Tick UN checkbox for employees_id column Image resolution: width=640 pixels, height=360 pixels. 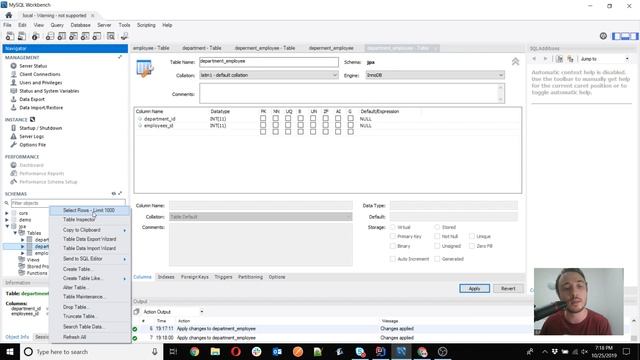pyautogui.click(x=313, y=125)
